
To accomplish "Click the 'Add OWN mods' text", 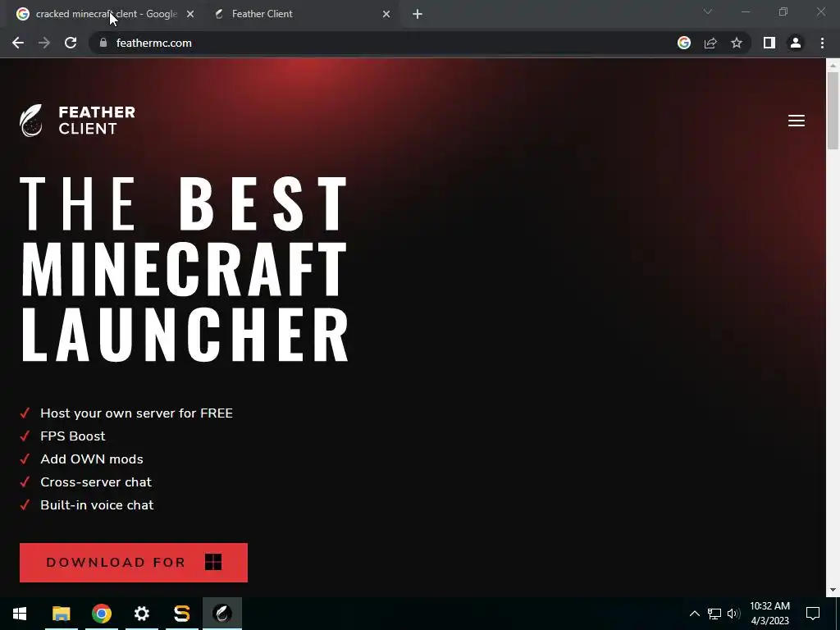I will pyautogui.click(x=92, y=459).
